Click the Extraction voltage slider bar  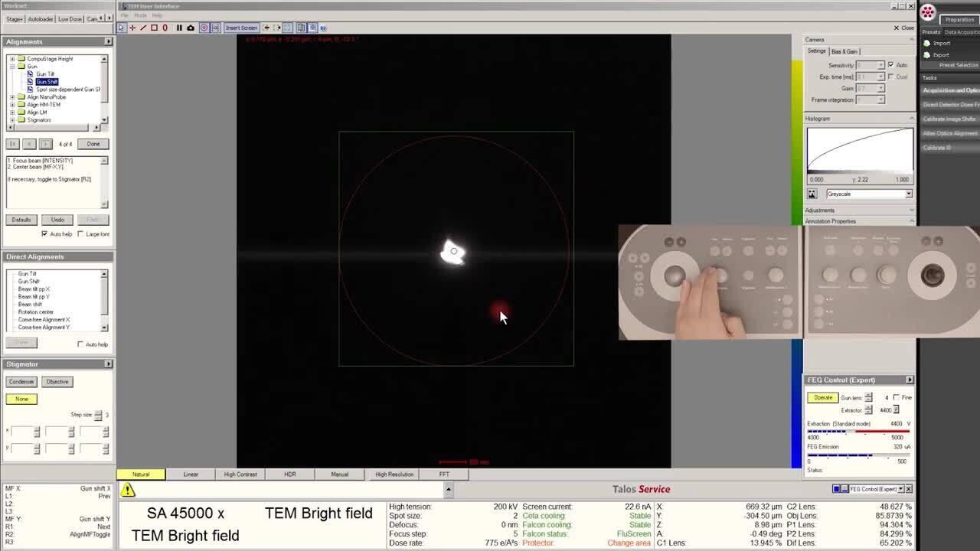(x=857, y=432)
